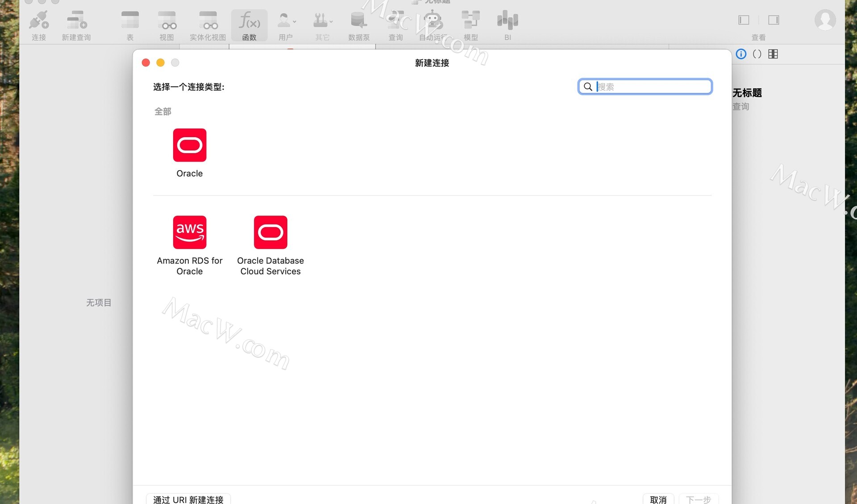Click the New Connection via URI button
Viewport: 857px width, 504px height.
pos(188,500)
